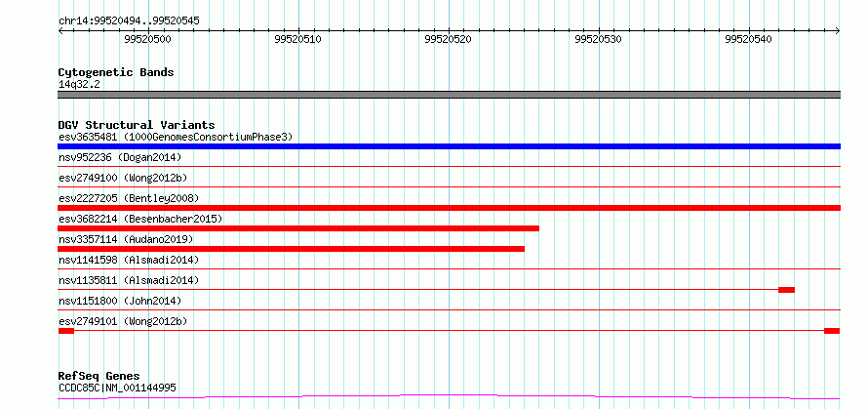
Task: Open variant esv2227205 (Bentley2008) label
Action: 129,198
